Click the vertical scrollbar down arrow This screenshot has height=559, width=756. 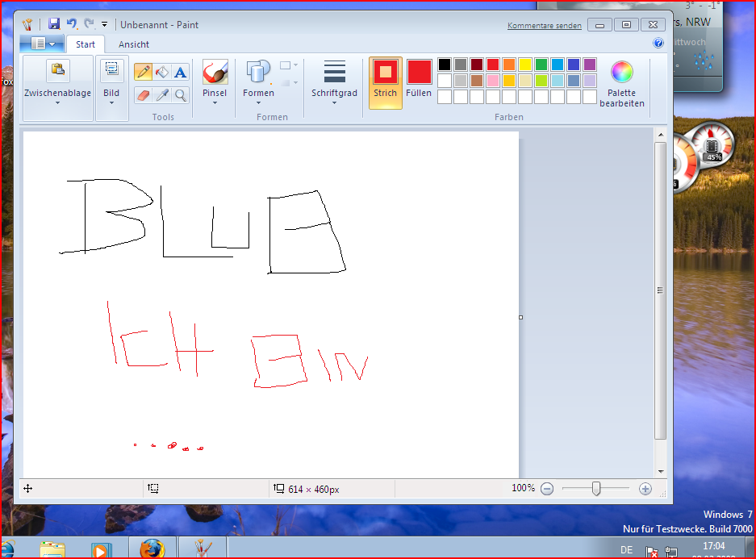661,472
